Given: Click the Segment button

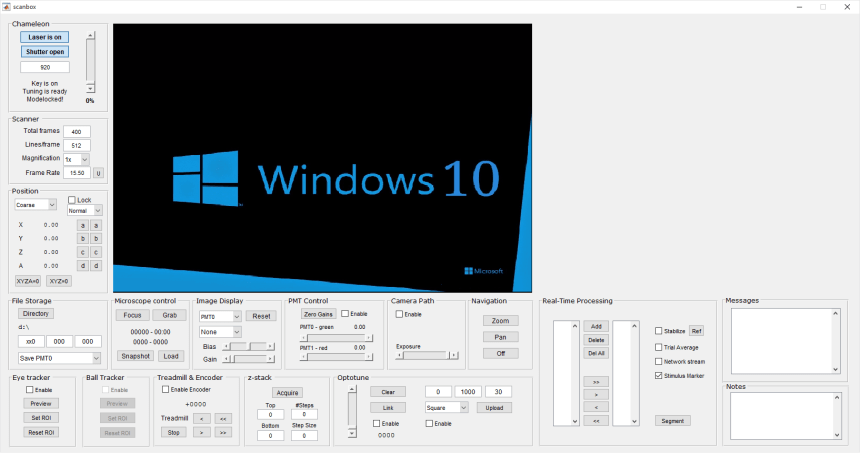Looking at the screenshot, I should point(672,421).
